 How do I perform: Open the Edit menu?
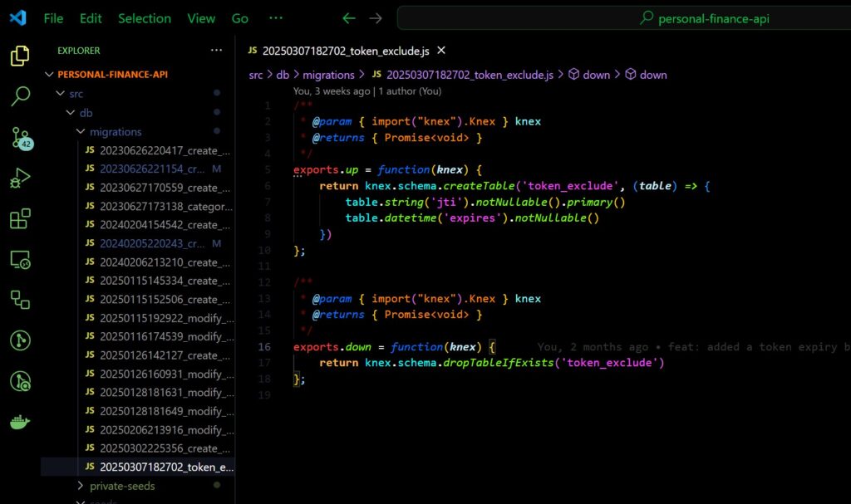coord(91,18)
